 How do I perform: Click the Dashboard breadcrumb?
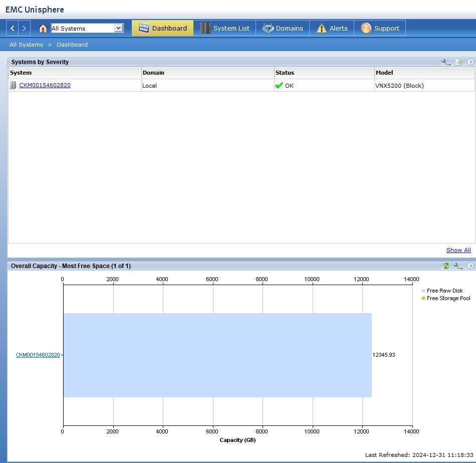pos(72,45)
